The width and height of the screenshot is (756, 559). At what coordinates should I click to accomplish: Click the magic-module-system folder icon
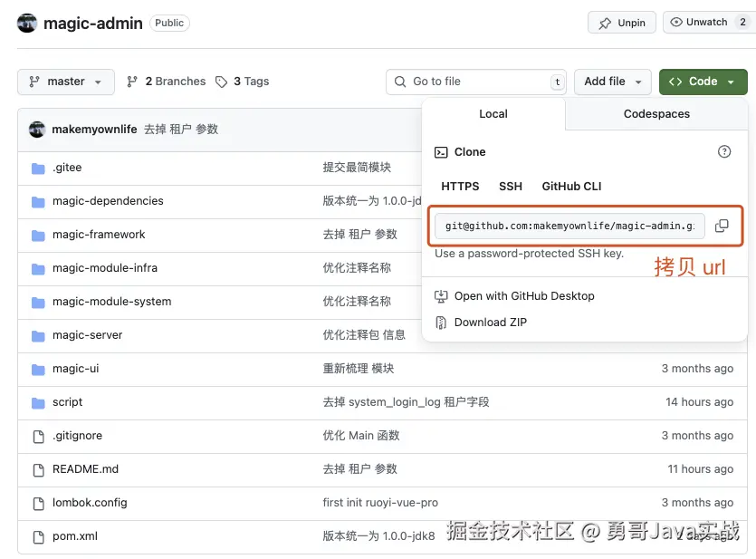(38, 302)
